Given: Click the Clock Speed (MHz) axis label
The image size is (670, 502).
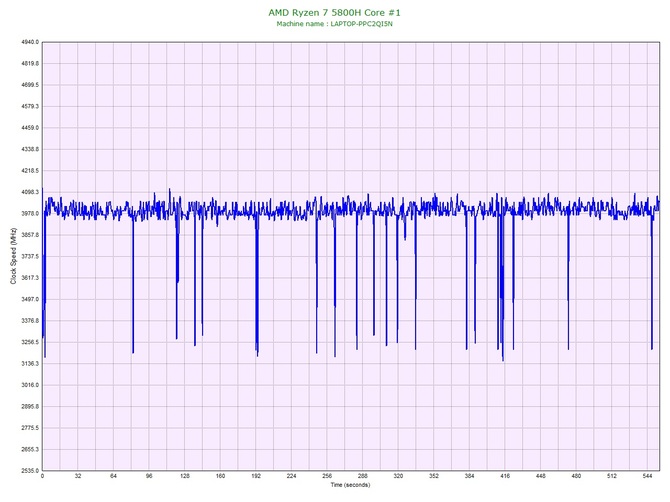Looking at the screenshot, I should click(x=13, y=256).
